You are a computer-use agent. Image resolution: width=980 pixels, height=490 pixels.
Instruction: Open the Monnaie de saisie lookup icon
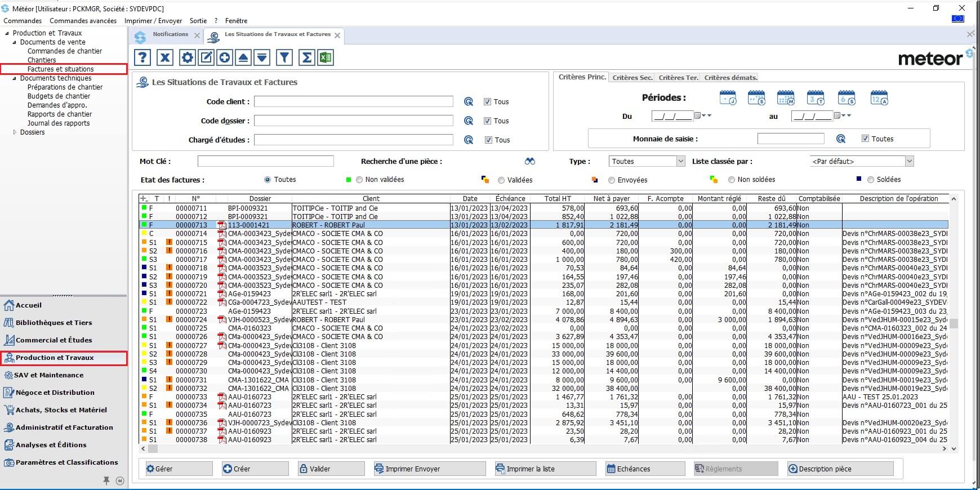click(841, 139)
